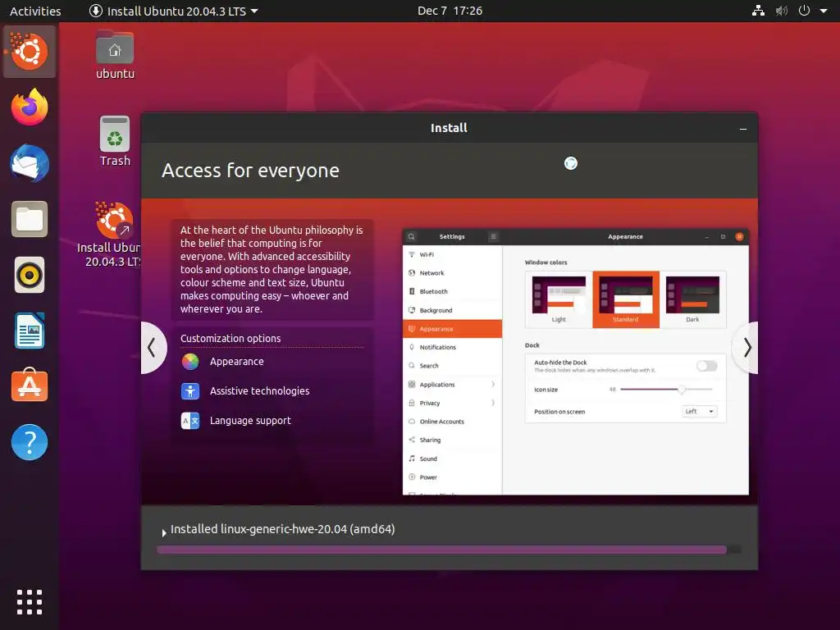
Task: Click Activities in the top bar
Action: (35, 11)
